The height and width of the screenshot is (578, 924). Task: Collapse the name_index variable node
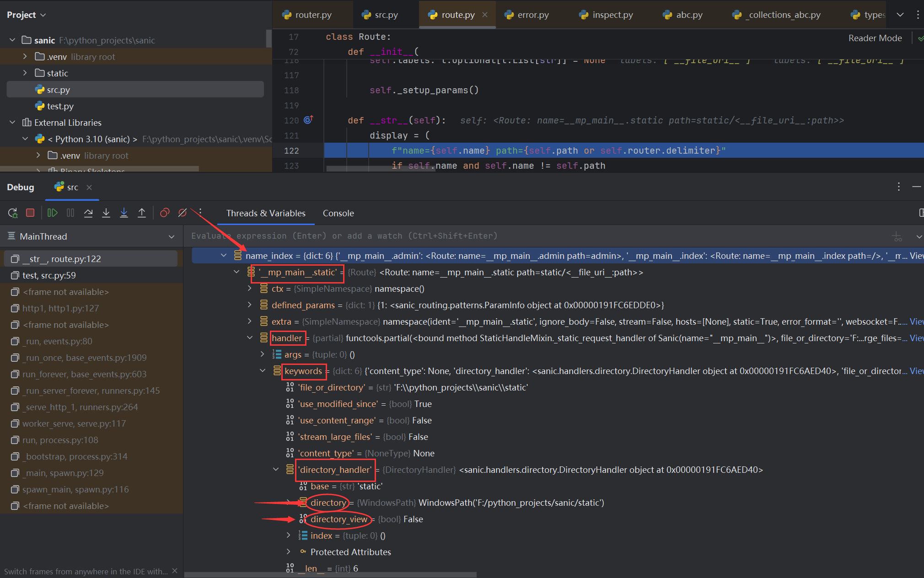(x=224, y=256)
